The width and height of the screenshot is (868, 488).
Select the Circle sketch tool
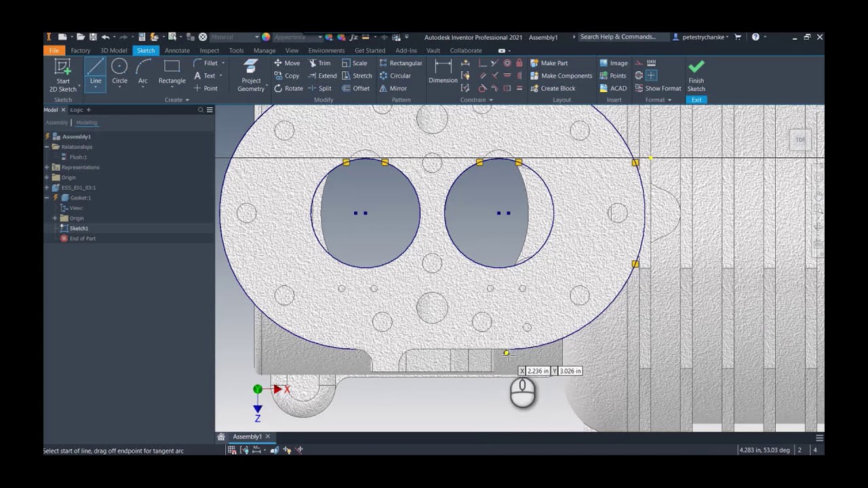pyautogui.click(x=119, y=73)
